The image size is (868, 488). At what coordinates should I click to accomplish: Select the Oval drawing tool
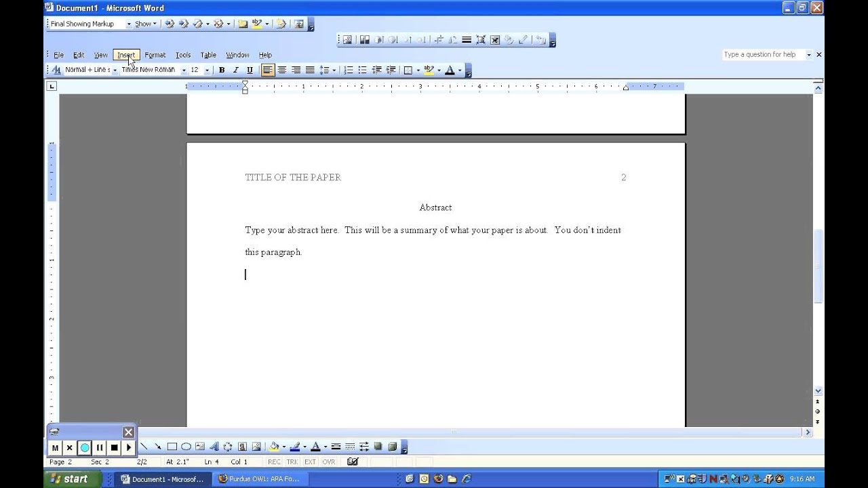[x=186, y=447]
